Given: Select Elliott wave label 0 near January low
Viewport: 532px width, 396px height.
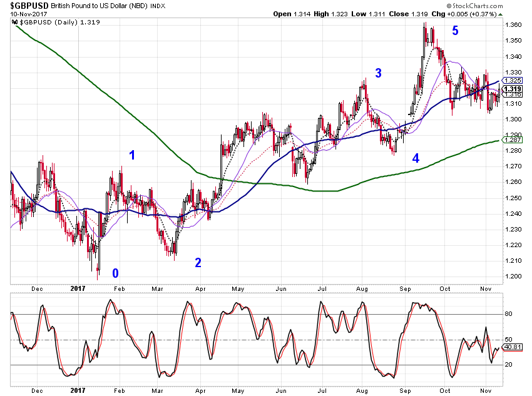Looking at the screenshot, I should click(x=115, y=273).
